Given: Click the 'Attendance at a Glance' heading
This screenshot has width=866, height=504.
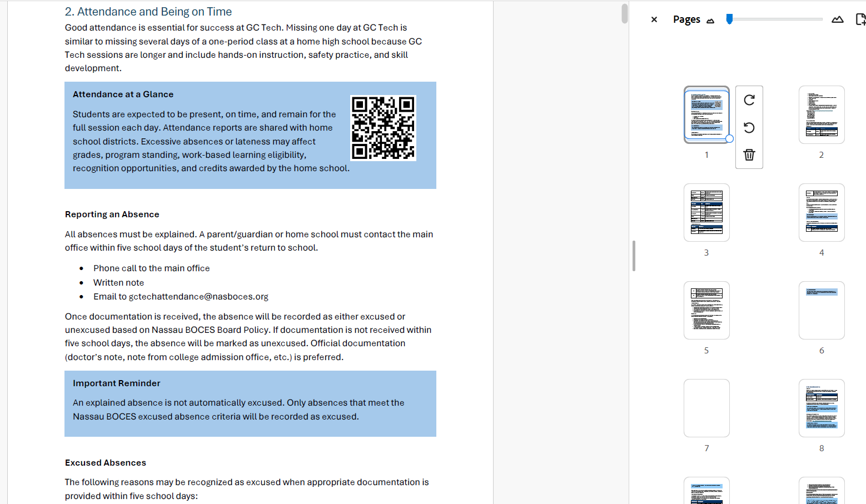Looking at the screenshot, I should 123,94.
